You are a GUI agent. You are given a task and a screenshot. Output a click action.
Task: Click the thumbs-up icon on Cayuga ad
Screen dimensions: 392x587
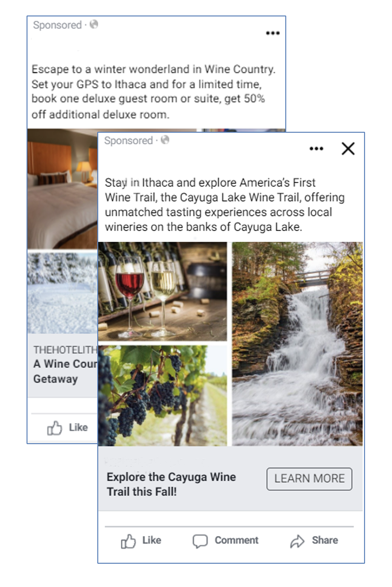click(128, 541)
